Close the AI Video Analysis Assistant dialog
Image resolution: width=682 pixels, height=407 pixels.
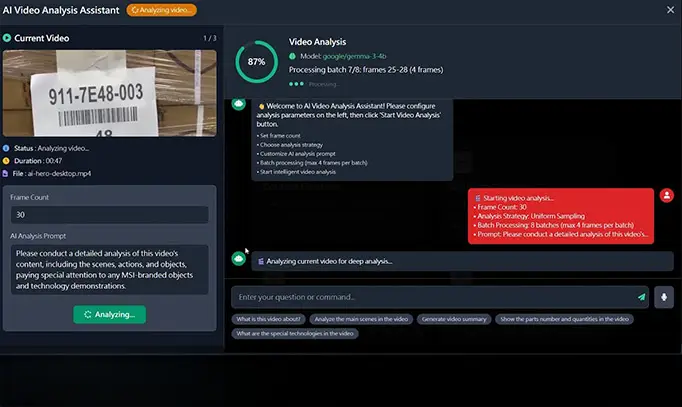coord(670,10)
